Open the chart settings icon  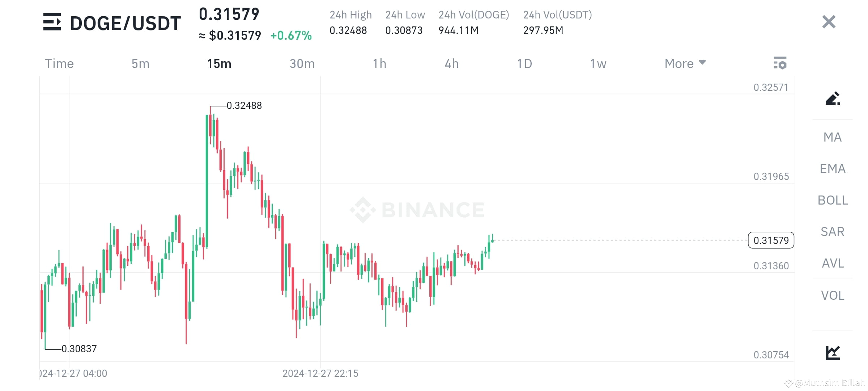click(780, 63)
